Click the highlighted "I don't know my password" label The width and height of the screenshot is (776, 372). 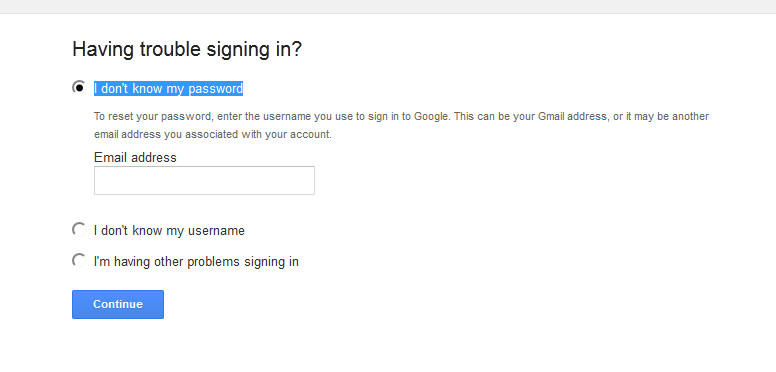coord(168,89)
